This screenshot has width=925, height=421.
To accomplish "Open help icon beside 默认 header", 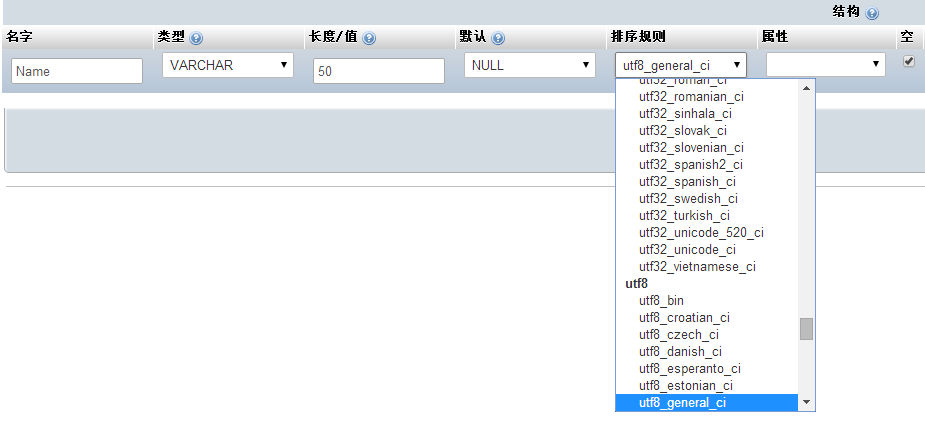I will tap(498, 38).
